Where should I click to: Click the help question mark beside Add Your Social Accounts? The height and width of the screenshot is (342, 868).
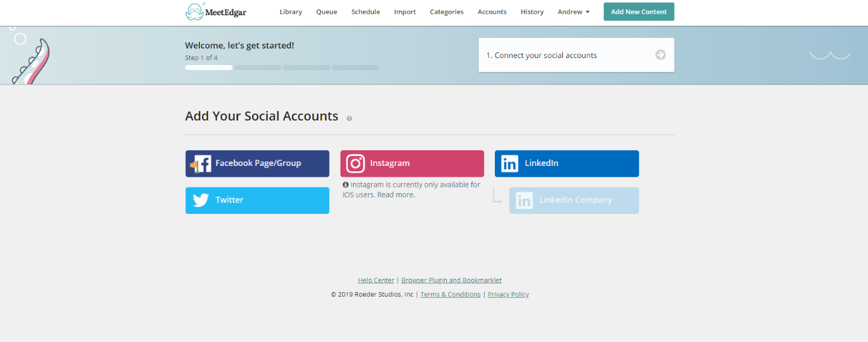(x=349, y=118)
